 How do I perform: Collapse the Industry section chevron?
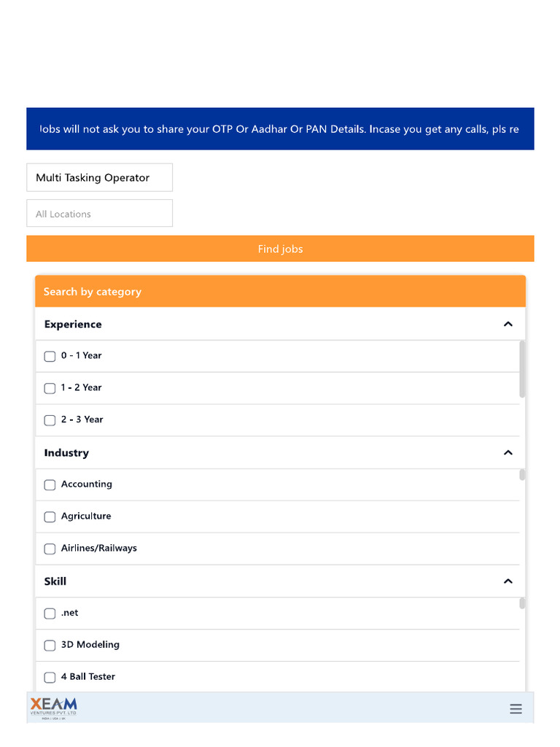[508, 453]
